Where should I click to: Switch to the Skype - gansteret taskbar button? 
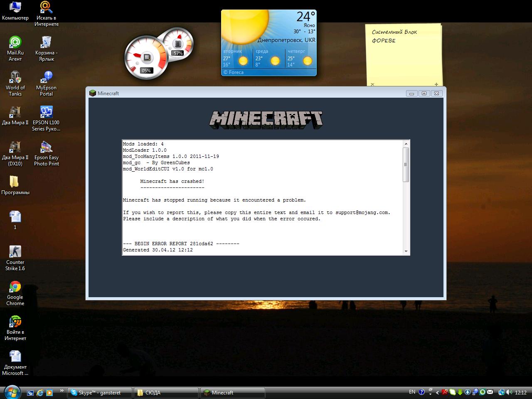[100, 392]
